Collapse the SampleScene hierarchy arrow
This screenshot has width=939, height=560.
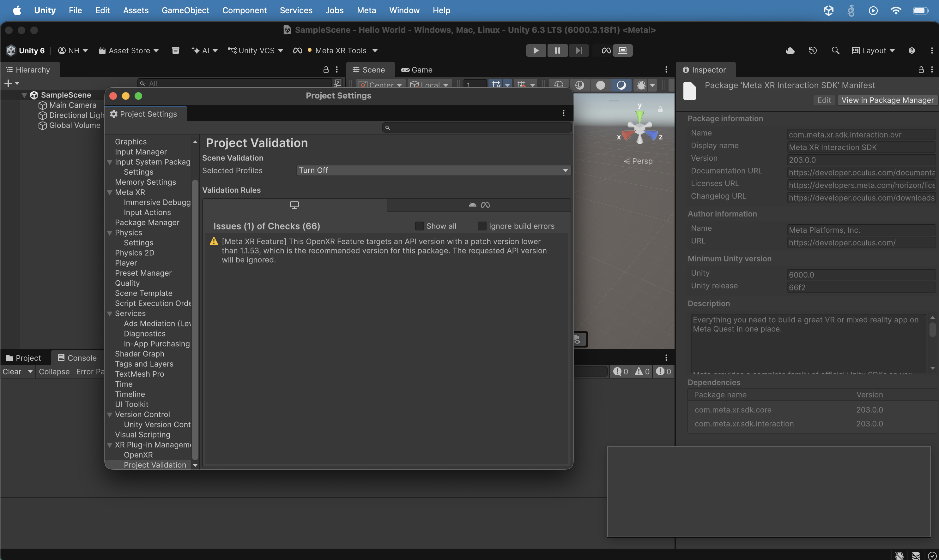click(24, 95)
